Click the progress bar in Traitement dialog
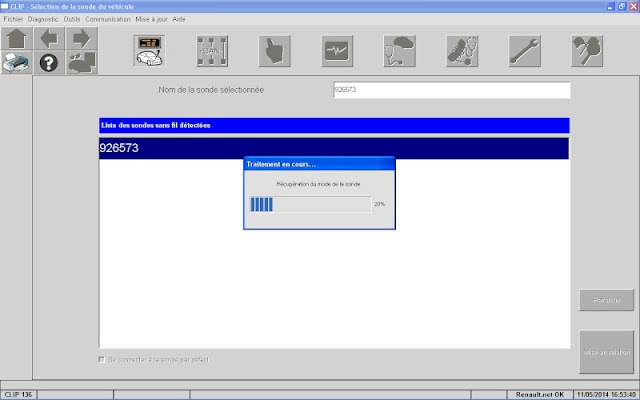The height and width of the screenshot is (400, 640). tap(311, 204)
